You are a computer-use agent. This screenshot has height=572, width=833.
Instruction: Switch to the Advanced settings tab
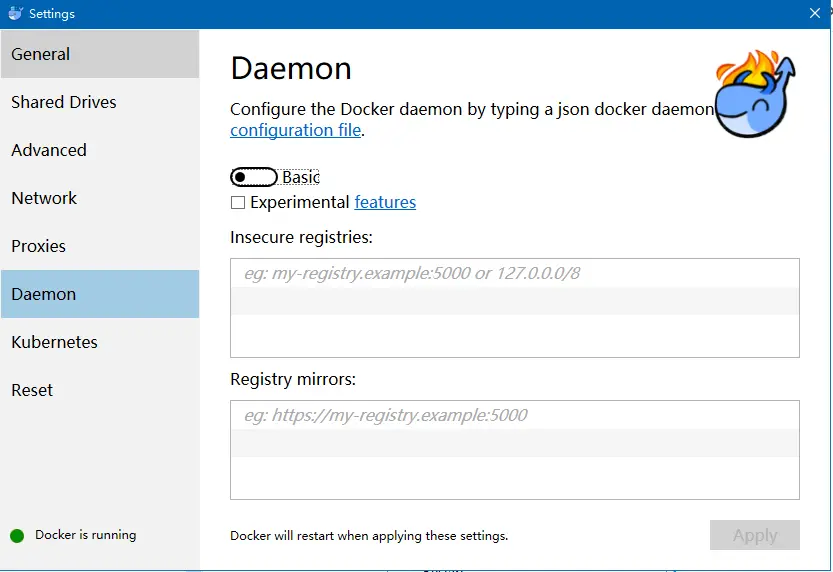click(100, 150)
